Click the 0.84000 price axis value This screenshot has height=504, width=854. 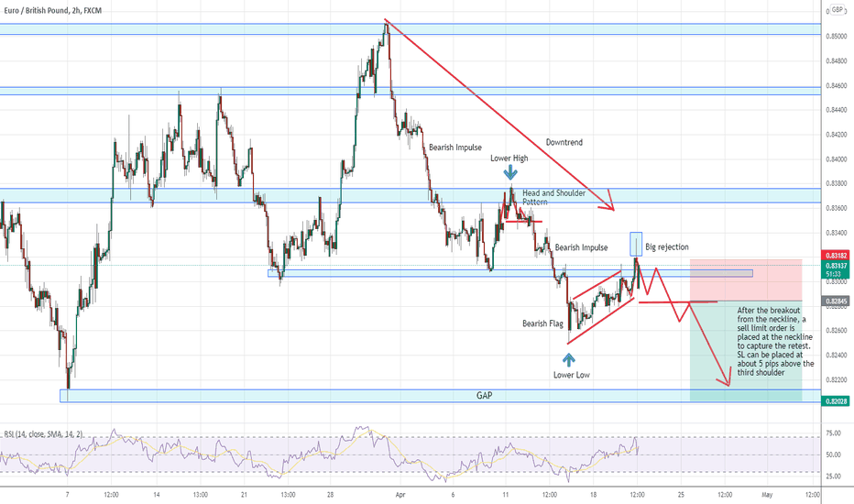point(836,159)
